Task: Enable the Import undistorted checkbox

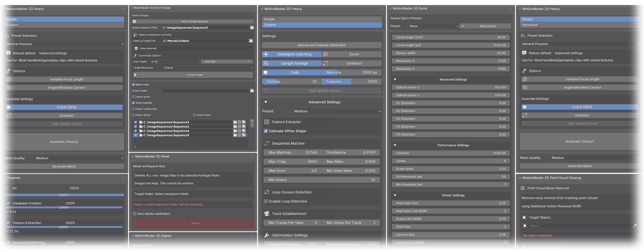Action: 133,109
